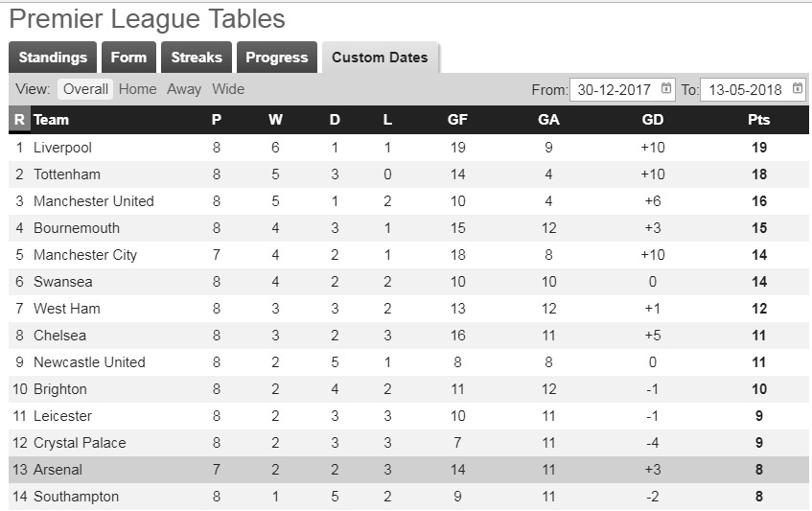812x511 pixels.
Task: Open calendar icon in From date field
Action: (x=666, y=89)
